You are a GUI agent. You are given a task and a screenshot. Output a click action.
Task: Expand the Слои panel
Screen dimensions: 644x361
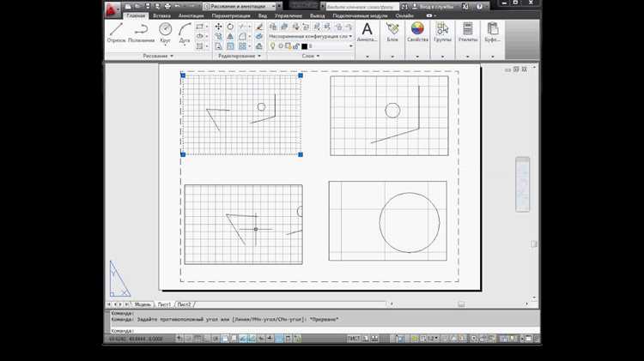pos(311,56)
